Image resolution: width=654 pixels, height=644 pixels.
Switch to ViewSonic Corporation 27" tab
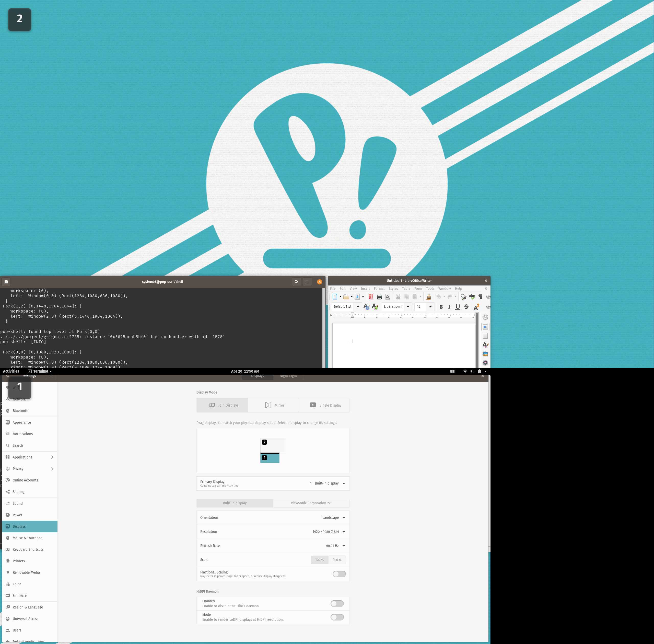point(311,503)
